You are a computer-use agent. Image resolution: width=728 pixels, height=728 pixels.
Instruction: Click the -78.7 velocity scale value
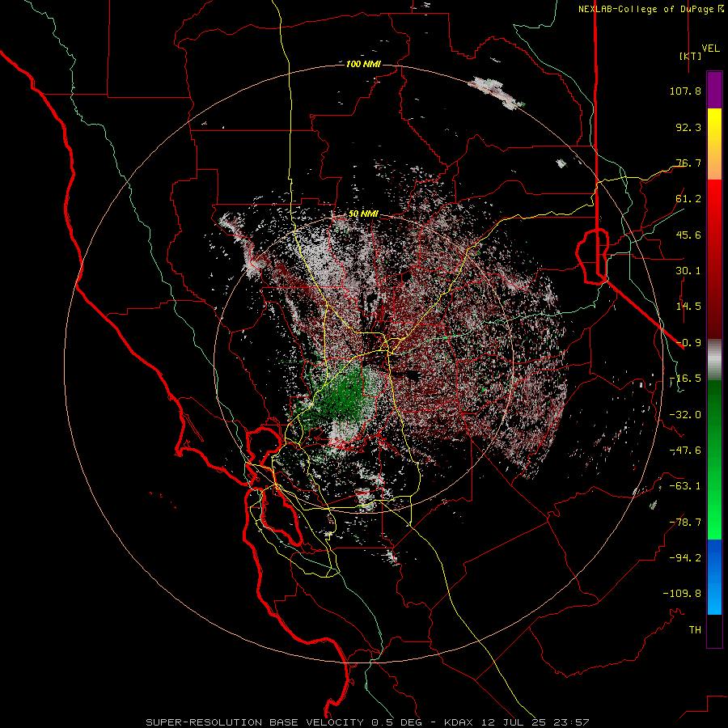coord(685,523)
